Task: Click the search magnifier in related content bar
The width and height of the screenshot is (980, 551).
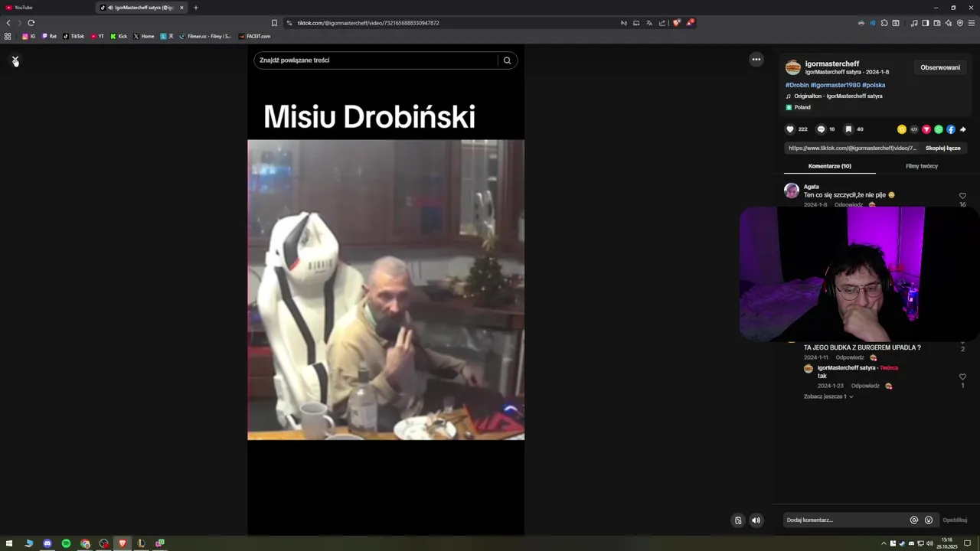Action: pos(507,60)
